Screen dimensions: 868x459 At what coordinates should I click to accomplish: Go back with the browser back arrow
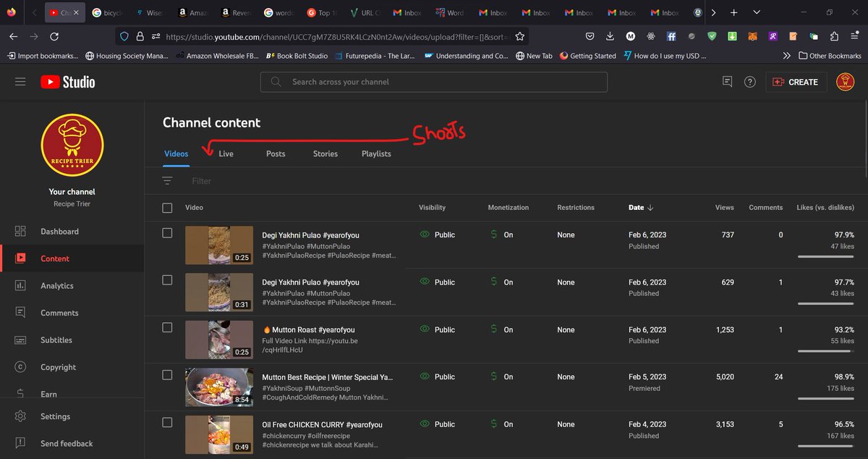(x=14, y=36)
